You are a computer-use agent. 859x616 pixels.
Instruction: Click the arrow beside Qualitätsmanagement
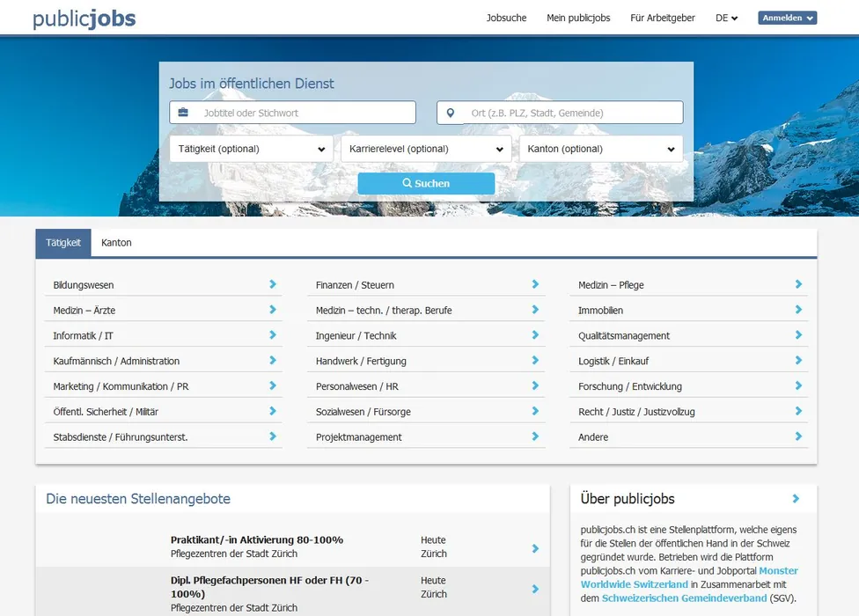coord(798,334)
